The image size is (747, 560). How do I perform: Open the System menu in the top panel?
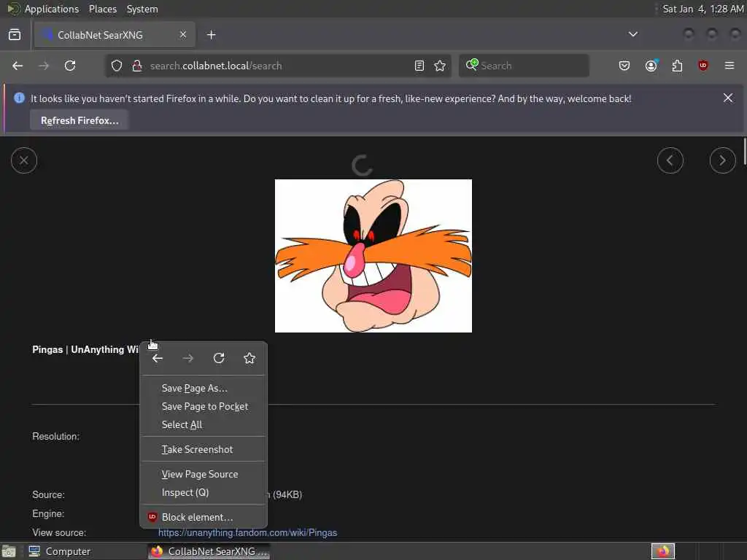click(142, 9)
